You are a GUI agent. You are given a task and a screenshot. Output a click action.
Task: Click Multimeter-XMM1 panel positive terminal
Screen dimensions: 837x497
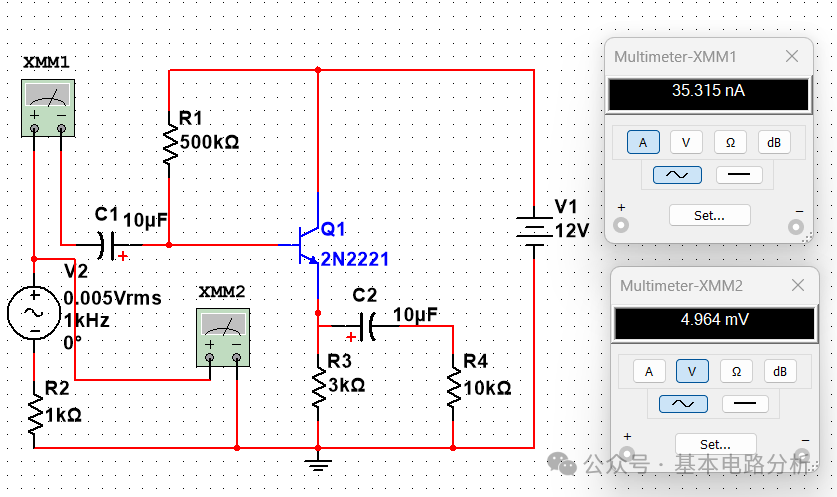pos(621,225)
